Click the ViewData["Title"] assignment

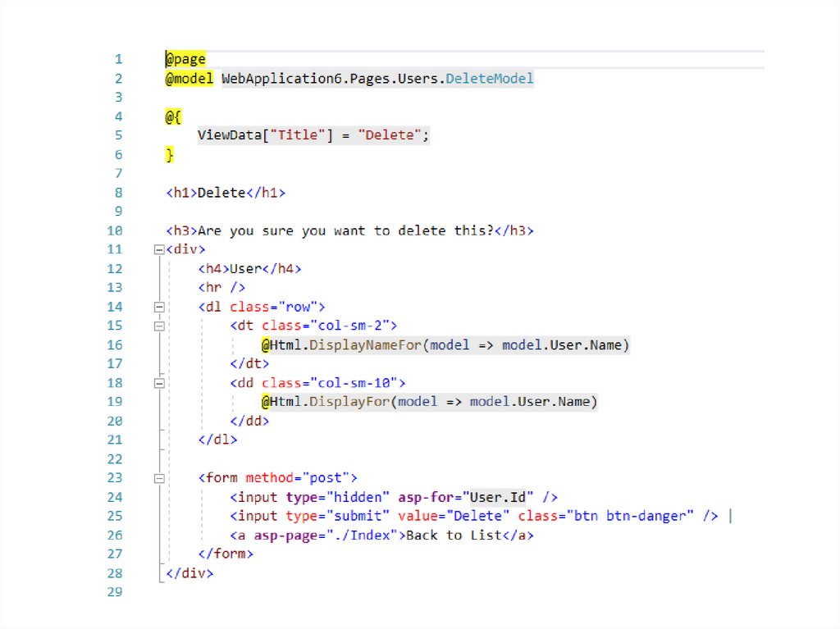pyautogui.click(x=313, y=135)
